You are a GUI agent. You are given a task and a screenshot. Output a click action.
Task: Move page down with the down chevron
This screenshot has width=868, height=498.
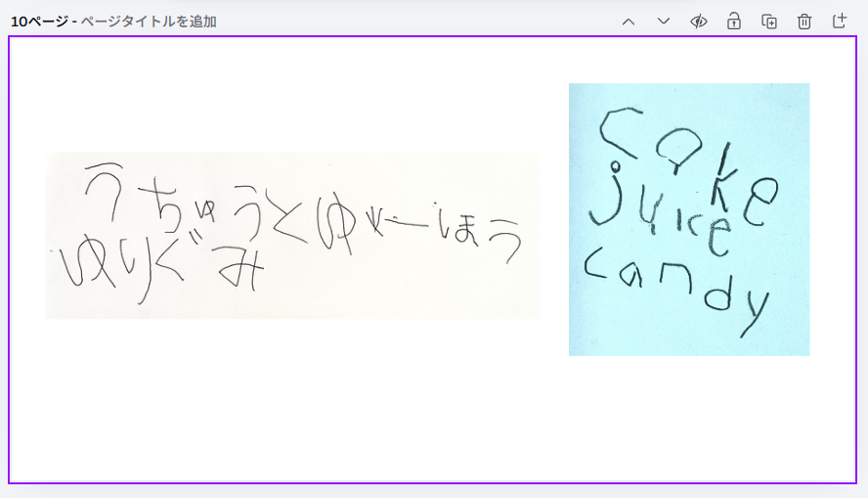coord(664,22)
